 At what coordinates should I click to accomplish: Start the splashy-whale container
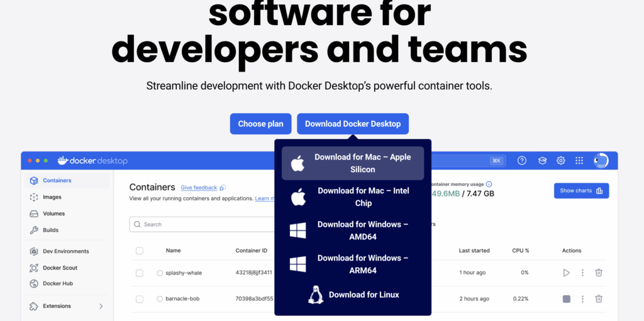point(567,273)
